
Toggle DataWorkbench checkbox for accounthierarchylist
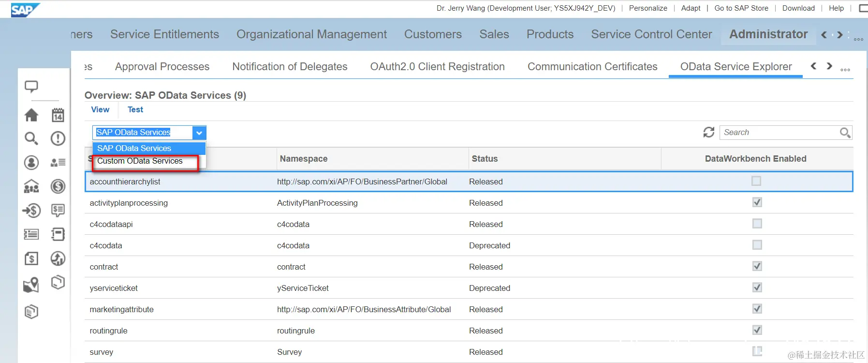point(756,181)
